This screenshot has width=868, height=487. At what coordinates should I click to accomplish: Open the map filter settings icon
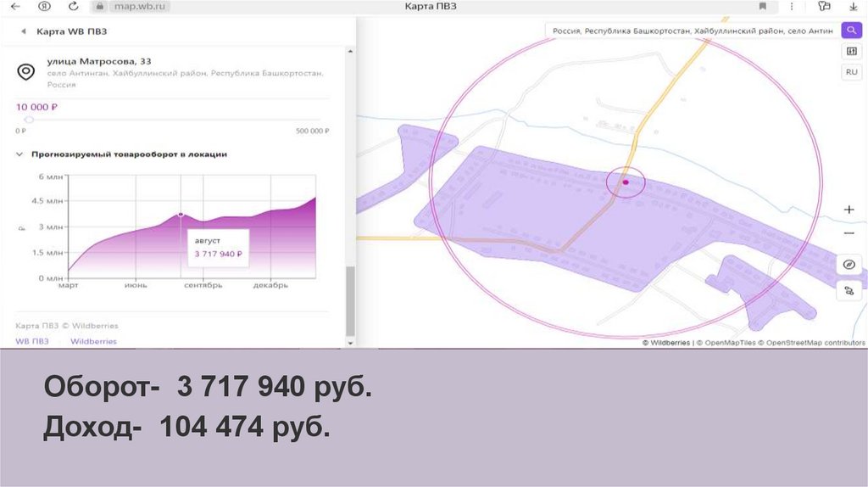850,52
